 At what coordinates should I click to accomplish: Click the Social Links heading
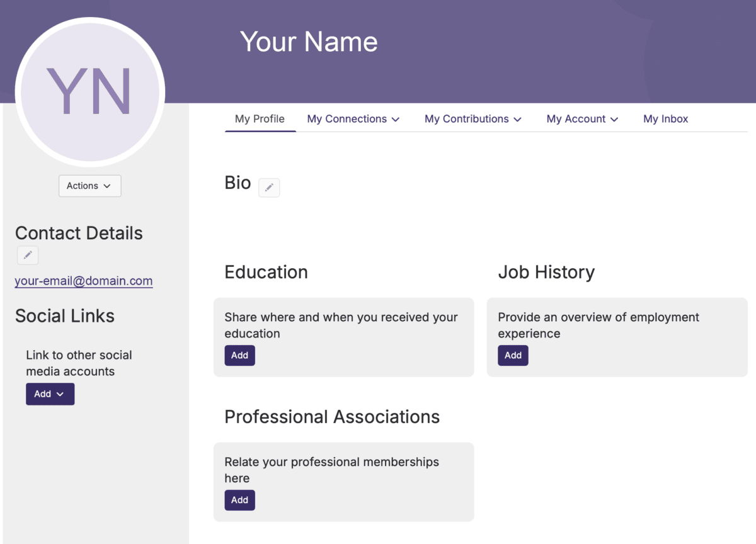[65, 315]
